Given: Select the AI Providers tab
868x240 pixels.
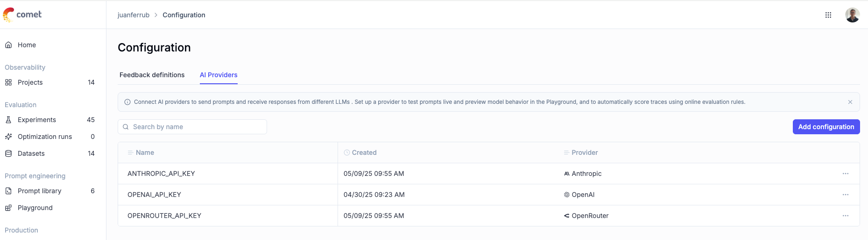Looking at the screenshot, I should pos(219,75).
